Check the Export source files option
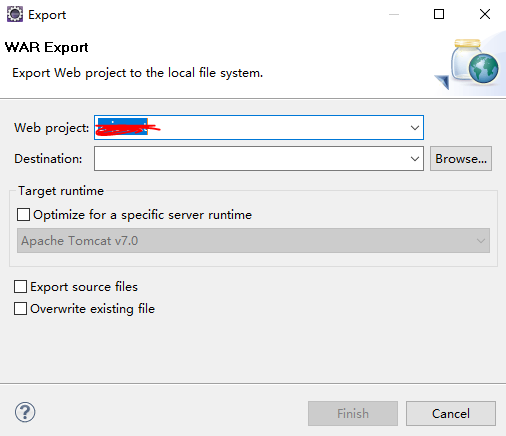This screenshot has height=436, width=506. pos(20,287)
